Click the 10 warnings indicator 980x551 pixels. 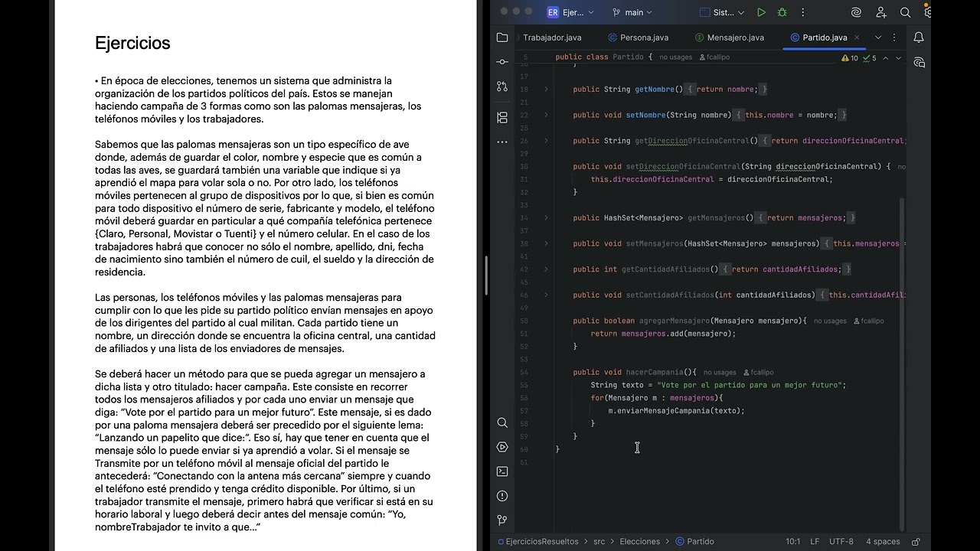pyautogui.click(x=850, y=57)
